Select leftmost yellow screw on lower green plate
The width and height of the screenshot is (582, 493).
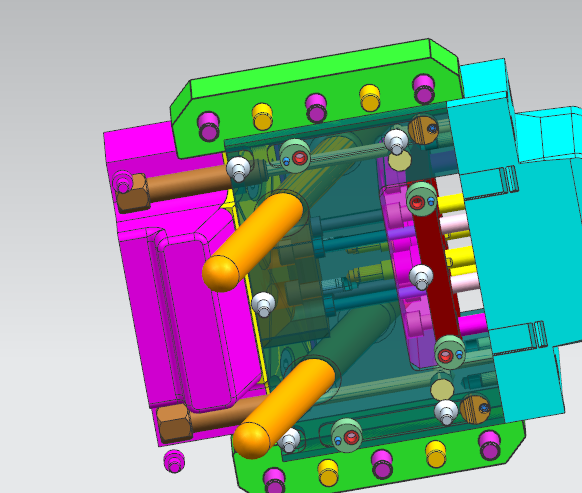pyautogui.click(x=328, y=473)
